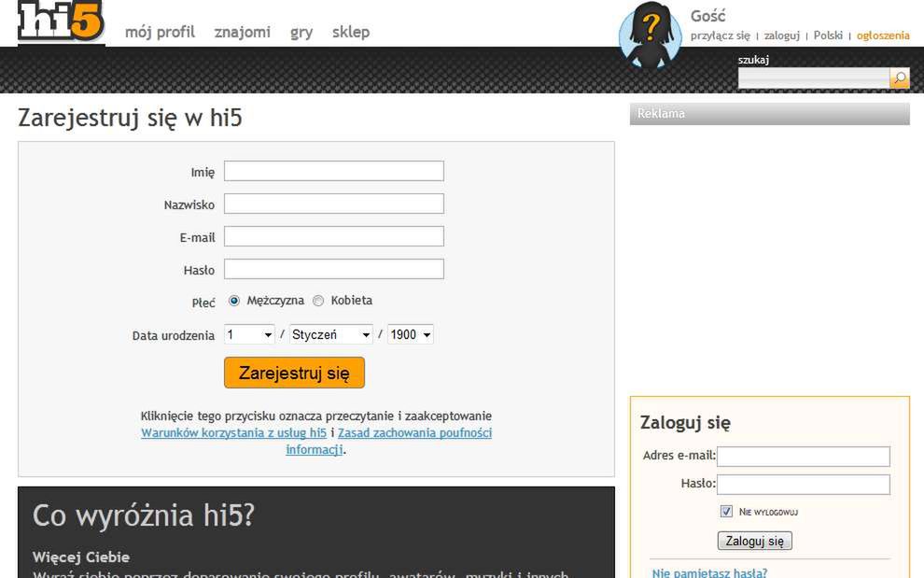
Task: Click the search magnifier icon
Action: tap(900, 78)
